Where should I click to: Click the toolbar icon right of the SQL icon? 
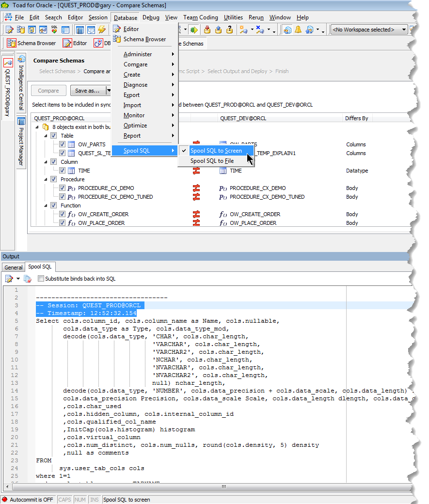click(65, 30)
